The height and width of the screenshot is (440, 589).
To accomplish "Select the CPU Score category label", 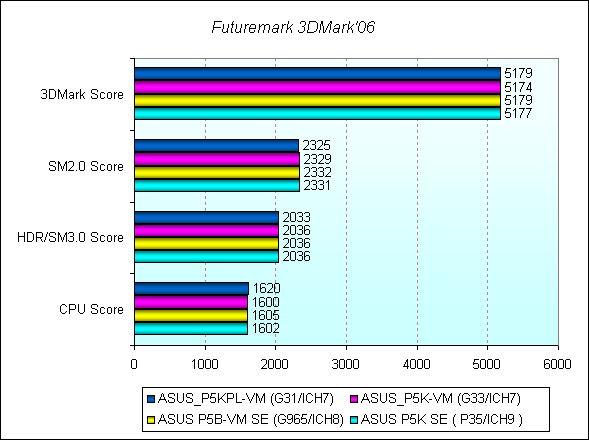I will (x=91, y=309).
